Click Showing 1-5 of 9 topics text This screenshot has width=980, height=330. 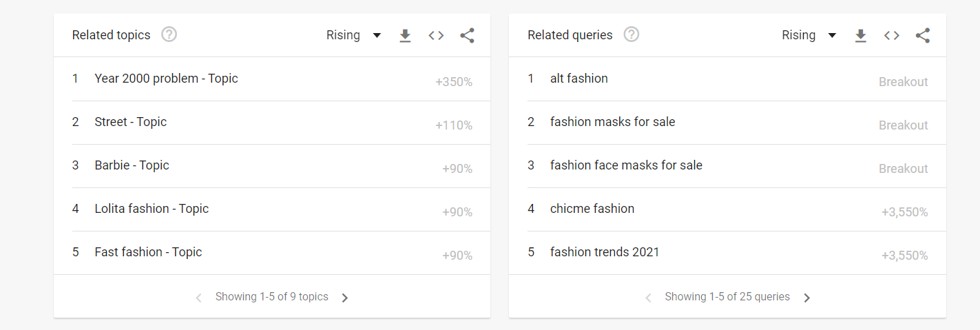tap(272, 297)
